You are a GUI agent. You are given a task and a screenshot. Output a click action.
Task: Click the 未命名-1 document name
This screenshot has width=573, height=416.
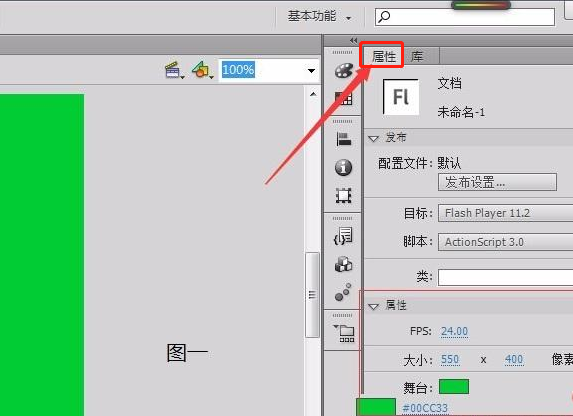click(461, 112)
